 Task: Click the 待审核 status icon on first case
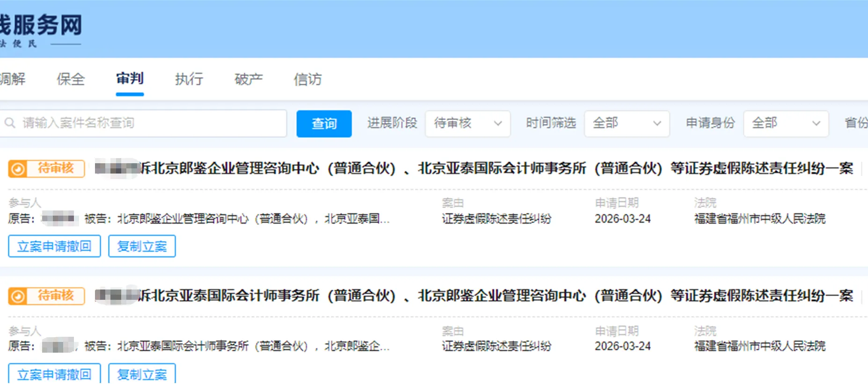pyautogui.click(x=18, y=169)
